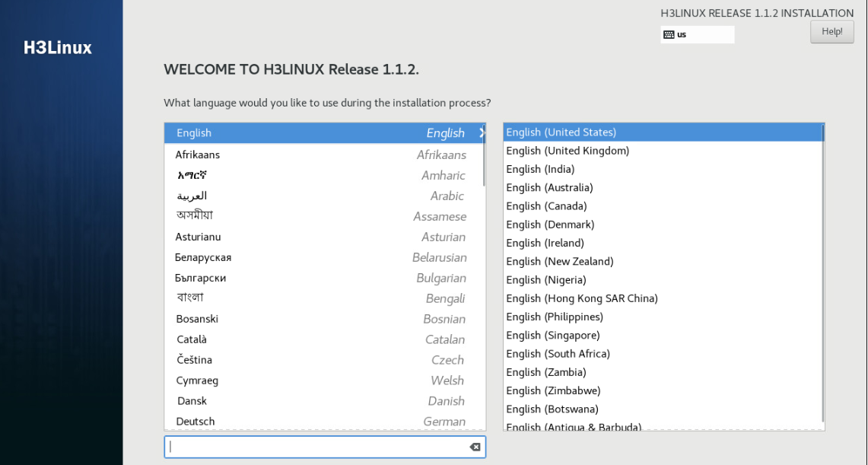Choose English (Zambia) locale

tap(663, 372)
